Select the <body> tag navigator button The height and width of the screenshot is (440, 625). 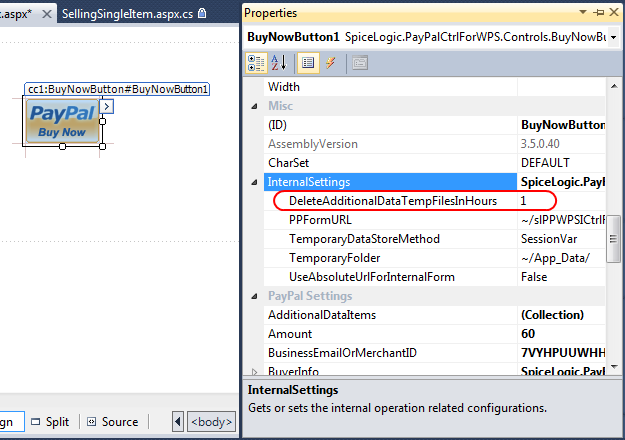(212, 422)
